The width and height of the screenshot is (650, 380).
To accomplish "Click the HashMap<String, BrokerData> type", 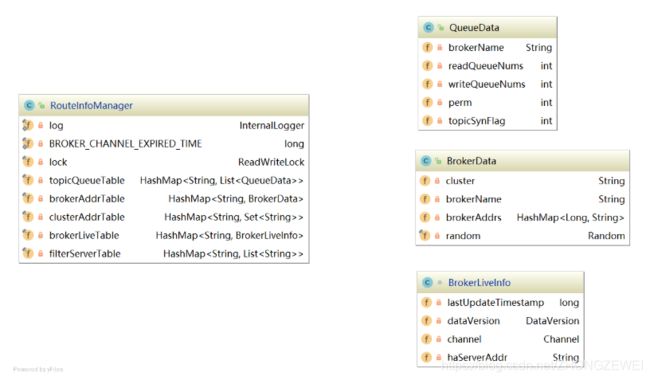I will pyautogui.click(x=235, y=198).
